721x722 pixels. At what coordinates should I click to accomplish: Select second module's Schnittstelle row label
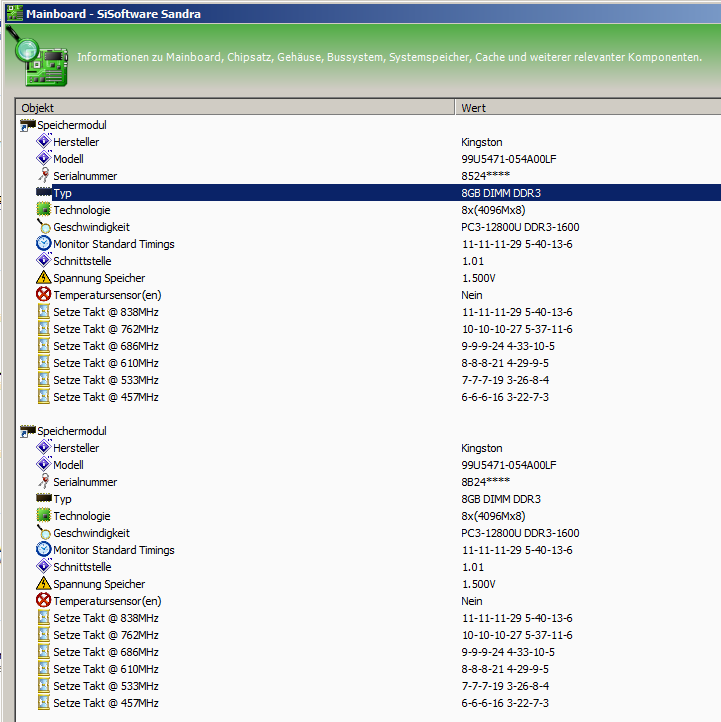[82, 567]
